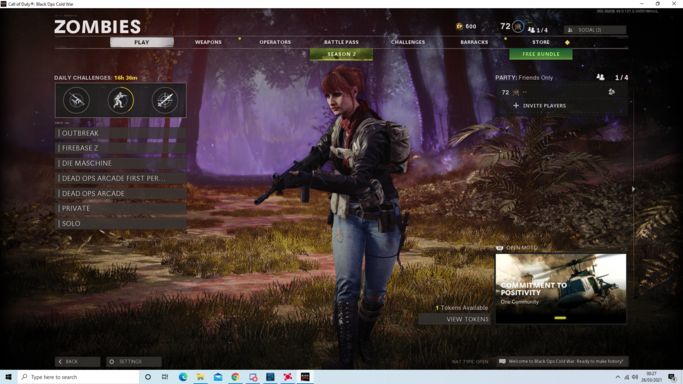Image resolution: width=683 pixels, height=384 pixels.
Task: Click the Cortana circle icon
Action: [148, 377]
